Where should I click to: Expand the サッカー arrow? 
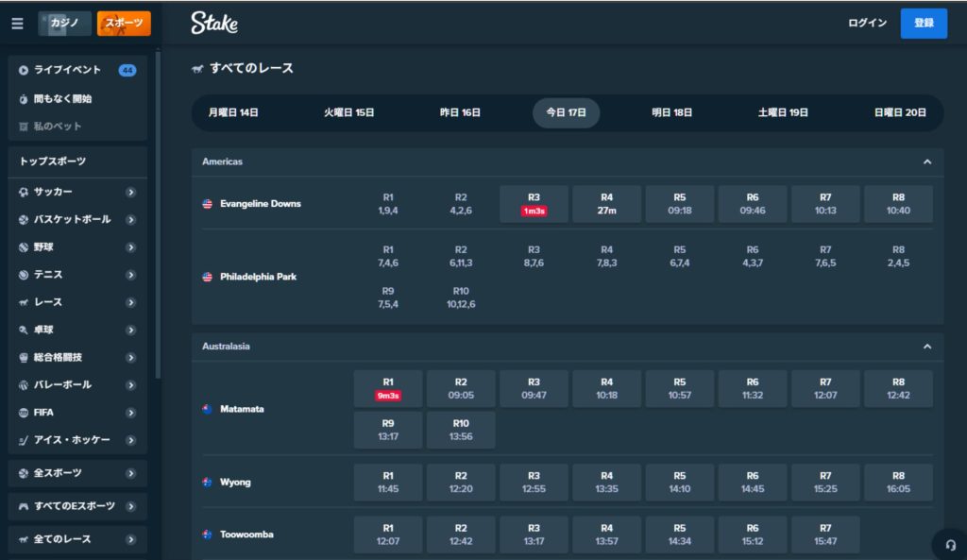[130, 193]
